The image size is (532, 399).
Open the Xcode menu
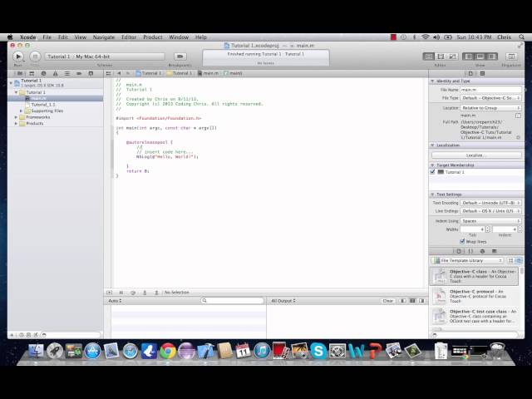point(27,37)
